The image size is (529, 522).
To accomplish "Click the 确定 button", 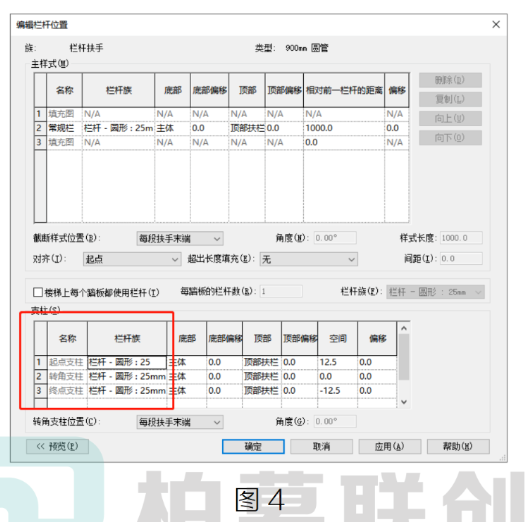I will [x=253, y=446].
